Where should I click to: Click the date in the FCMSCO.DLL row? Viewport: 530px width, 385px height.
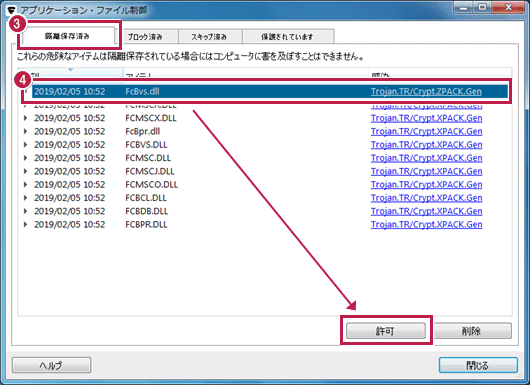(x=70, y=185)
